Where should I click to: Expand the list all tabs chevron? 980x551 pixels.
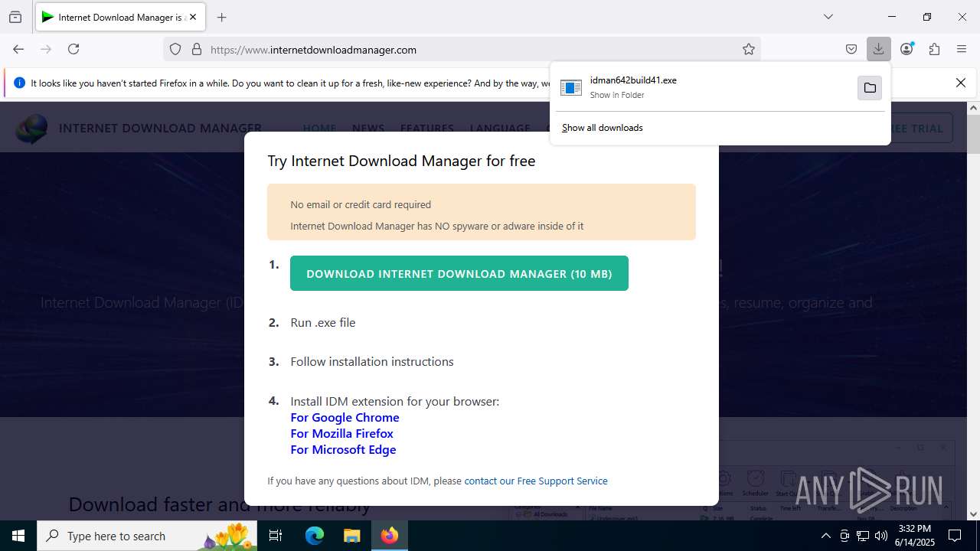click(828, 17)
